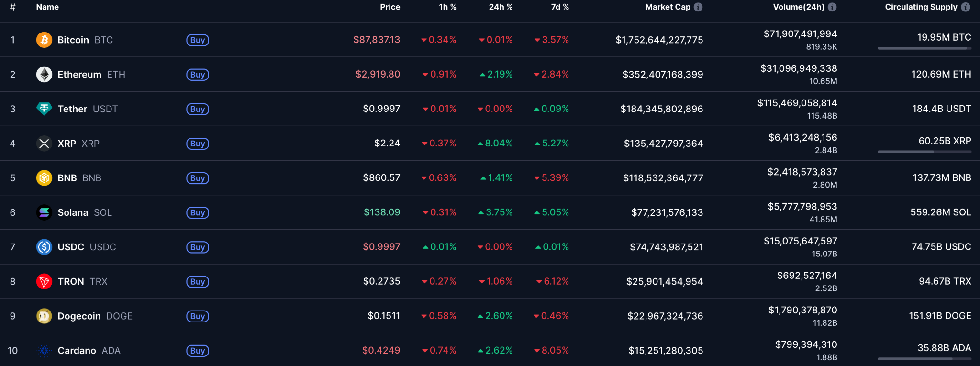Click the Tether green logo icon
980x366 pixels.
44,109
